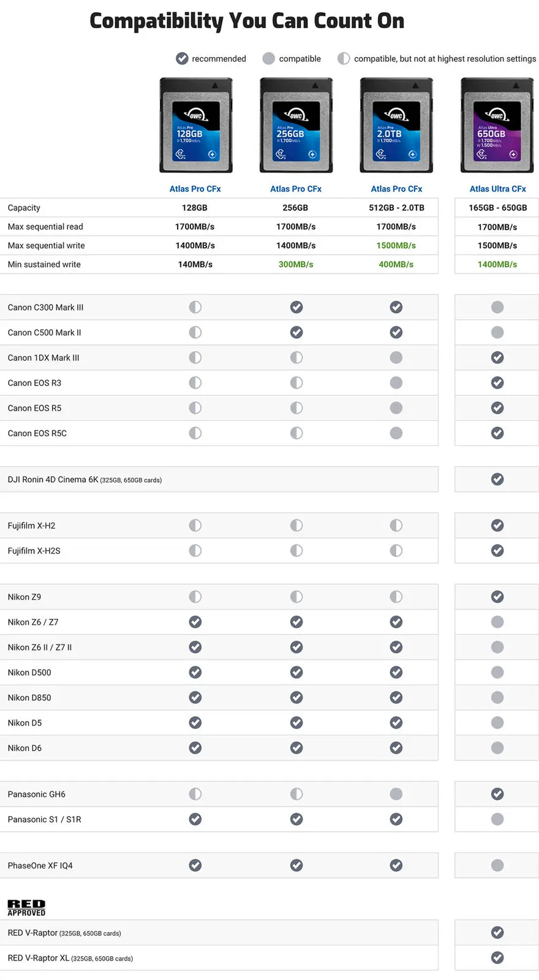
Task: Click Nikon Z6 / Z7 128GB checkmark icon
Action: point(195,622)
